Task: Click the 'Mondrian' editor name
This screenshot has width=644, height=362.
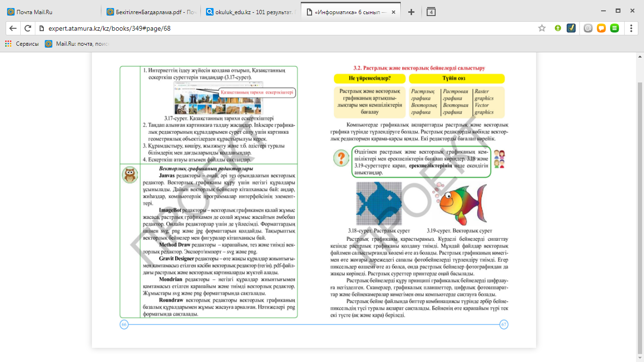Action: [171, 280]
